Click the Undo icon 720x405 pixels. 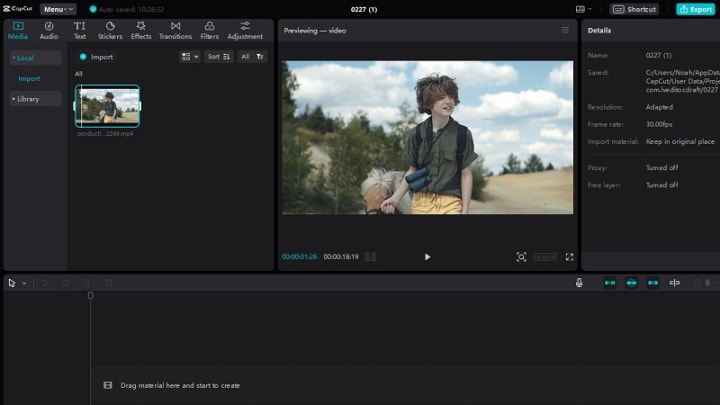(x=44, y=283)
